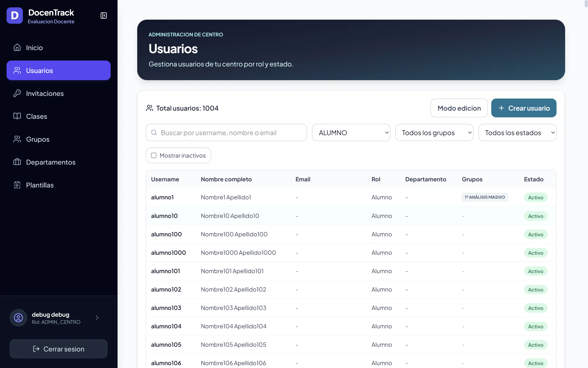
Task: Click the users icon beside Total usuarios
Action: pyautogui.click(x=149, y=108)
